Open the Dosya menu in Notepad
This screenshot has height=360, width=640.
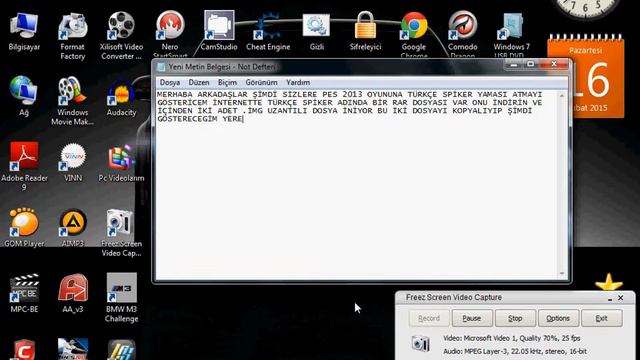[x=170, y=82]
